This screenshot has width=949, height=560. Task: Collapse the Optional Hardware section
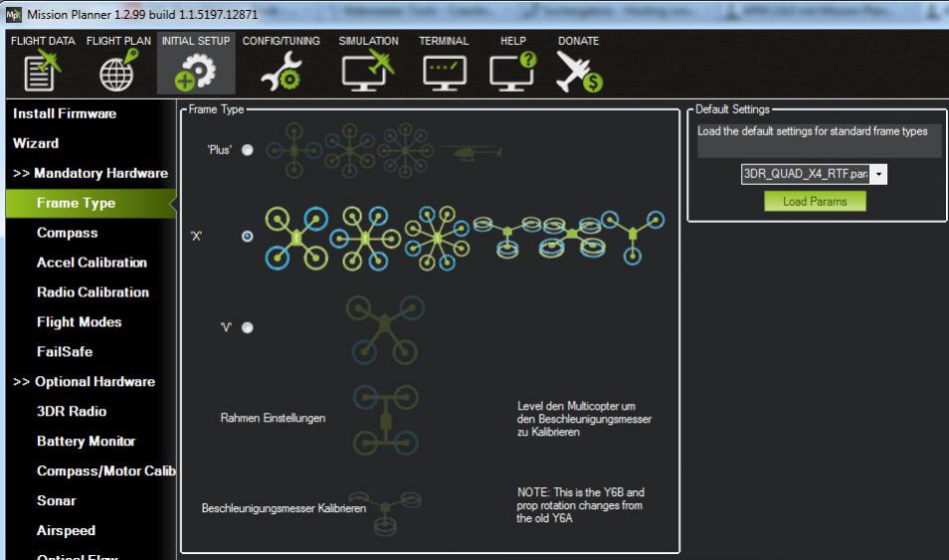coord(85,381)
